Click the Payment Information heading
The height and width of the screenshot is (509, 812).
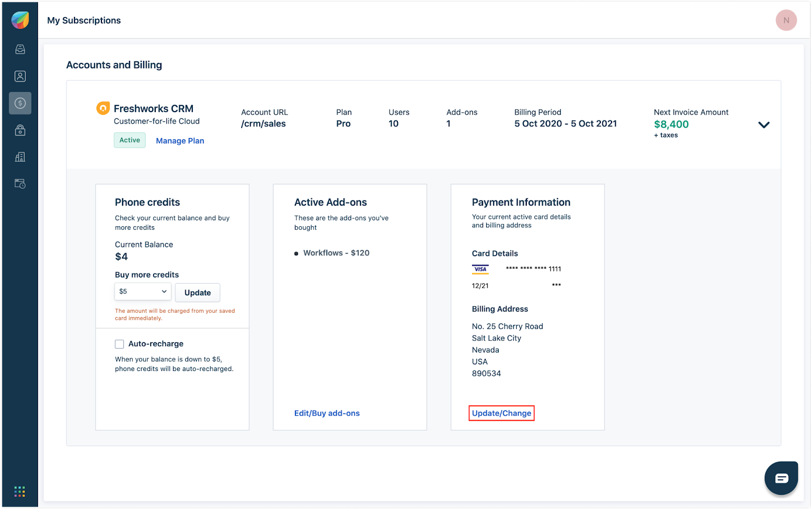point(521,202)
